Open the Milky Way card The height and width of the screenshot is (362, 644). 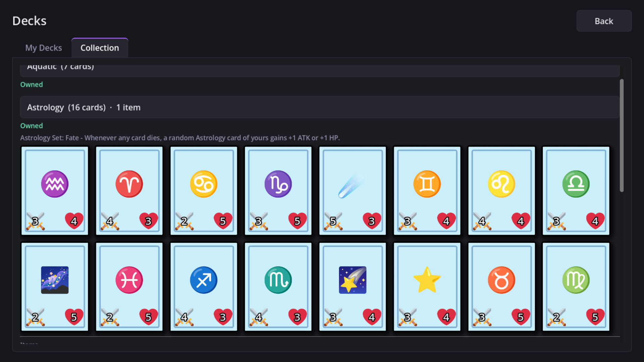[x=55, y=287]
